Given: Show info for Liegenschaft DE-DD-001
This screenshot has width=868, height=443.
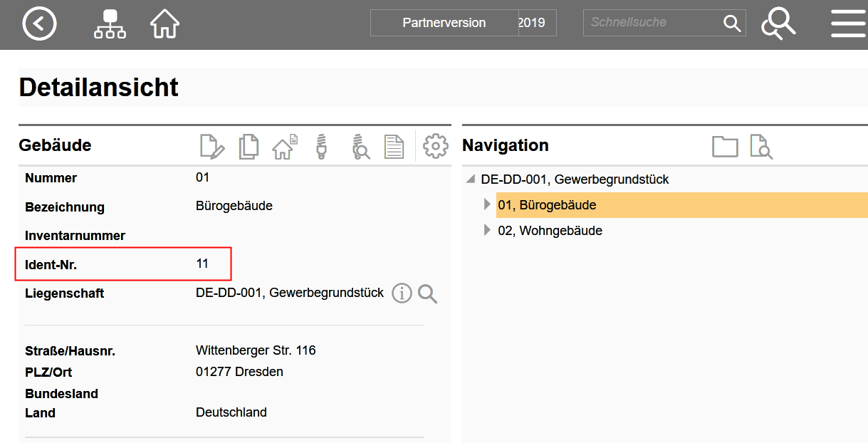Looking at the screenshot, I should (402, 293).
